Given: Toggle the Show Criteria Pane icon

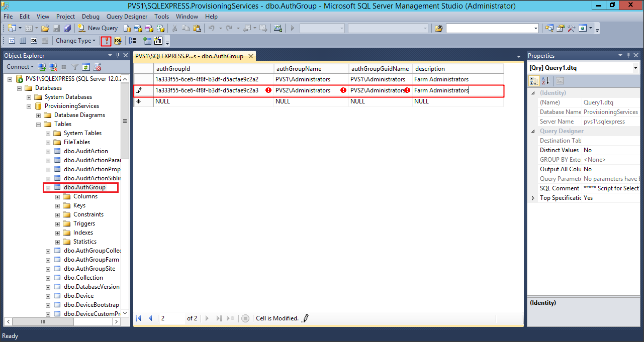Looking at the screenshot, I should tap(23, 41).
